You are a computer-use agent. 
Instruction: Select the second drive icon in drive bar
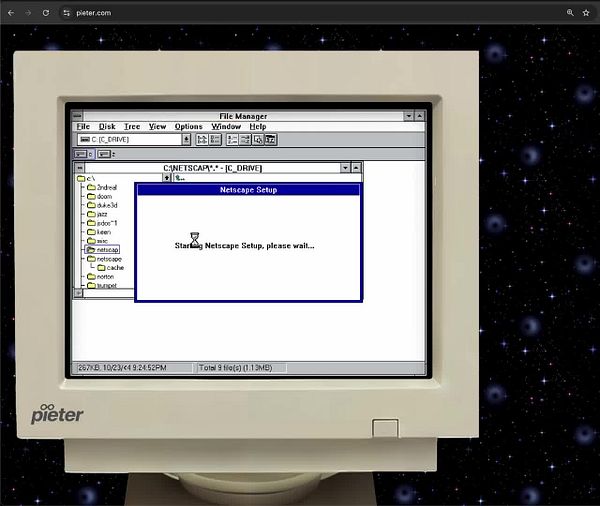coord(106,154)
